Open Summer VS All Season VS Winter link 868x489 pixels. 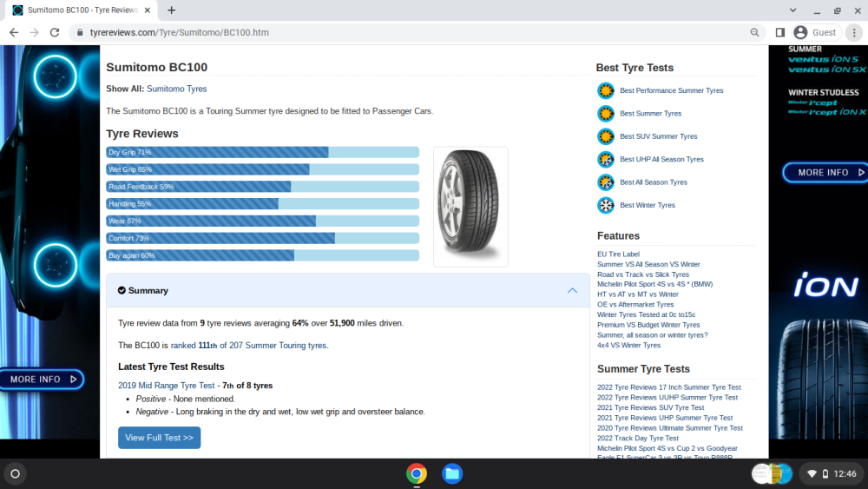[x=648, y=264]
